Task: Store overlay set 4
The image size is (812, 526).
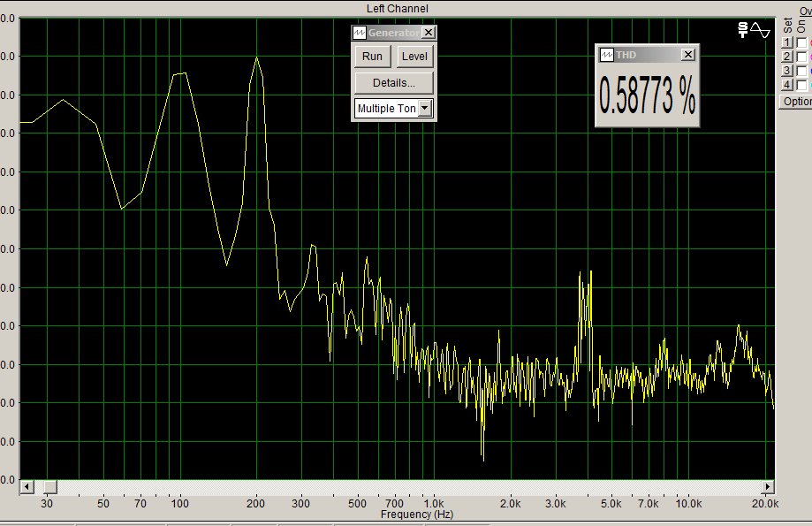Action: click(x=787, y=85)
